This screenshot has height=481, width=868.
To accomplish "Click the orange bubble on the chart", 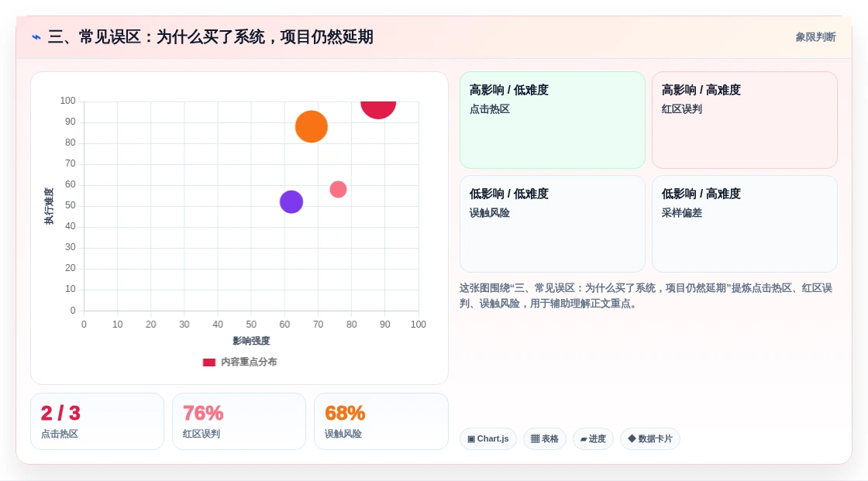I will (x=311, y=127).
